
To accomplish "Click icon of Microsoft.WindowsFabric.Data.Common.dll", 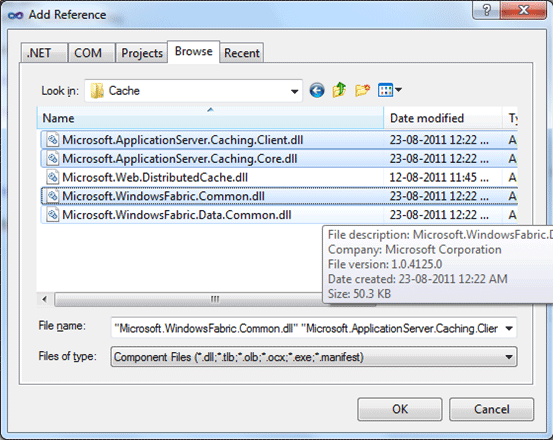I will click(53, 215).
